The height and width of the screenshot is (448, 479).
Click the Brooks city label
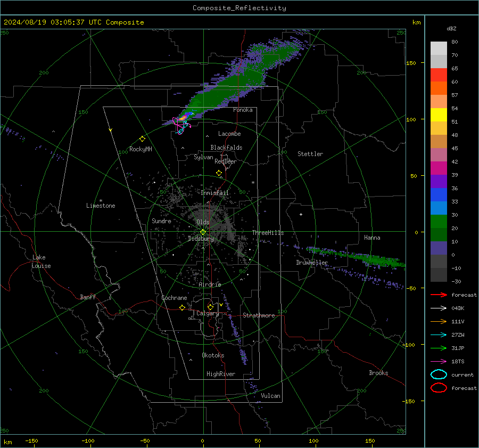(378, 373)
